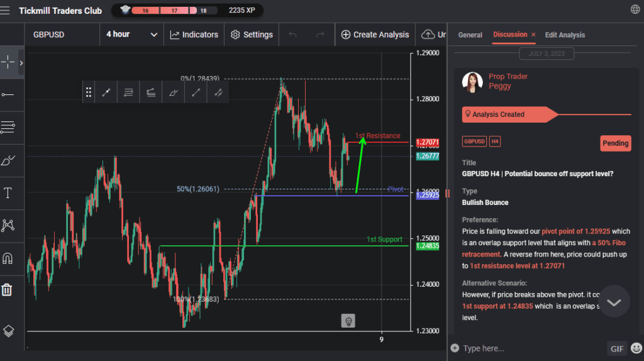
Task: Click the magnet snap tool
Action: (8, 258)
